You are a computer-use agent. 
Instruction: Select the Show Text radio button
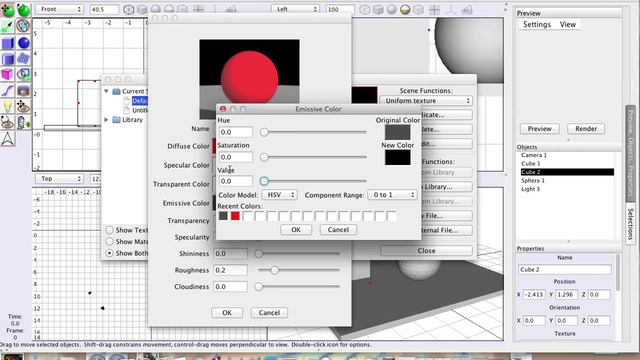click(109, 230)
